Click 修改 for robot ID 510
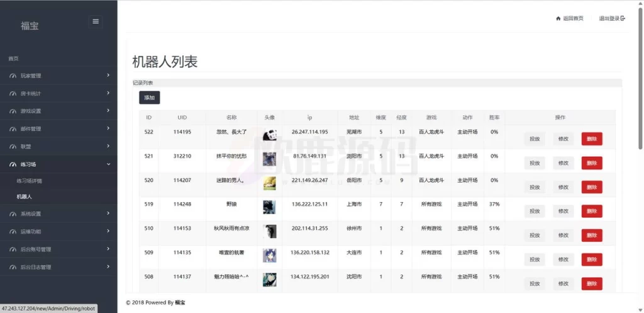Viewport: 644px width, 313px height. [563, 236]
